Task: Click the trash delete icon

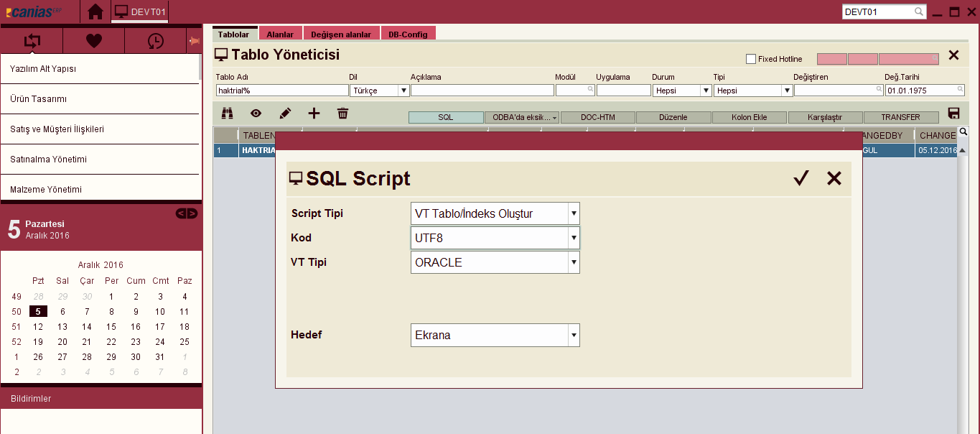Action: point(343,113)
